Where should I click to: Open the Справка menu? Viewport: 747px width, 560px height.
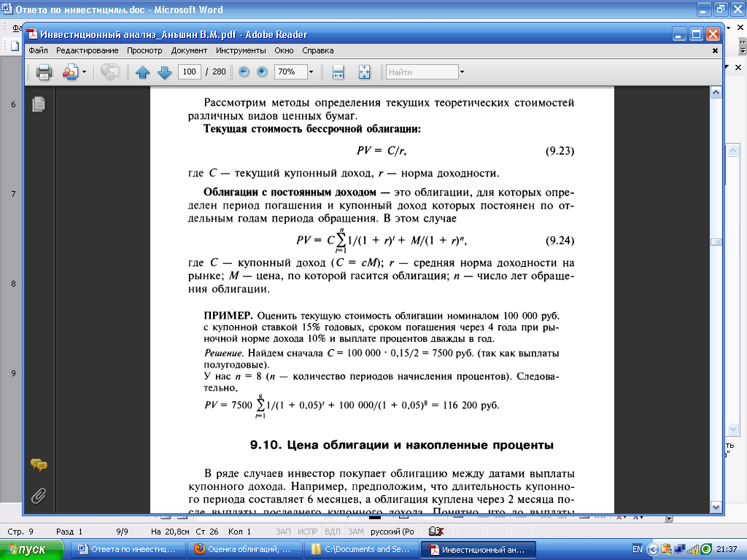[318, 50]
